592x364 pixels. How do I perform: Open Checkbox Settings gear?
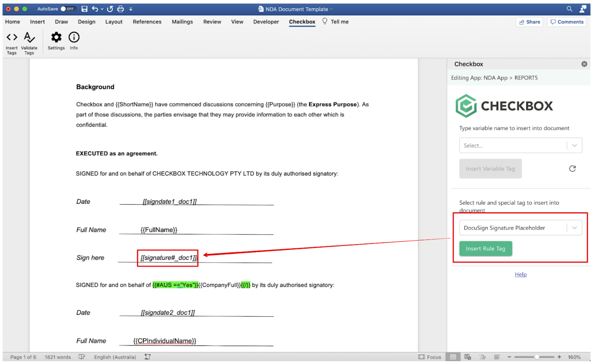coord(56,37)
